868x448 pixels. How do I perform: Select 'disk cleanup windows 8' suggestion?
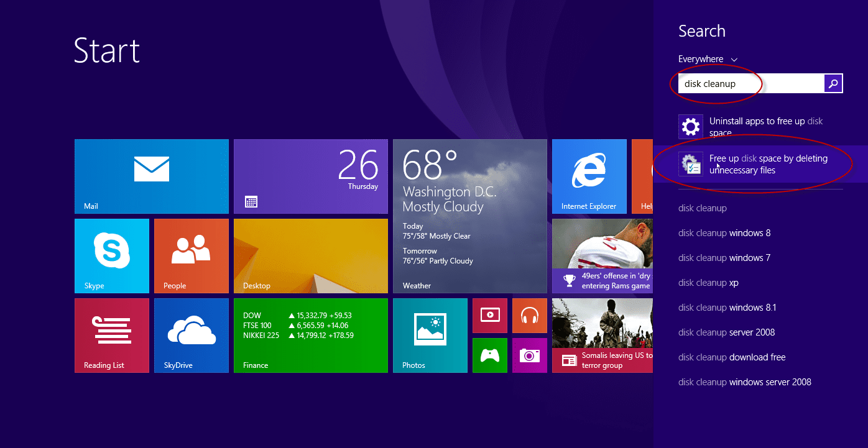coord(724,233)
